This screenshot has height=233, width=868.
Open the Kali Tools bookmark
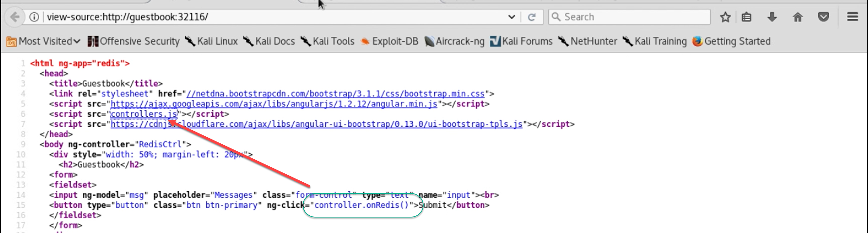(x=327, y=41)
